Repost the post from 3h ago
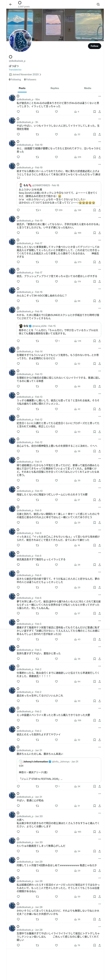Image resolution: width=110 pixels, height=980 pixels. [37, 134]
